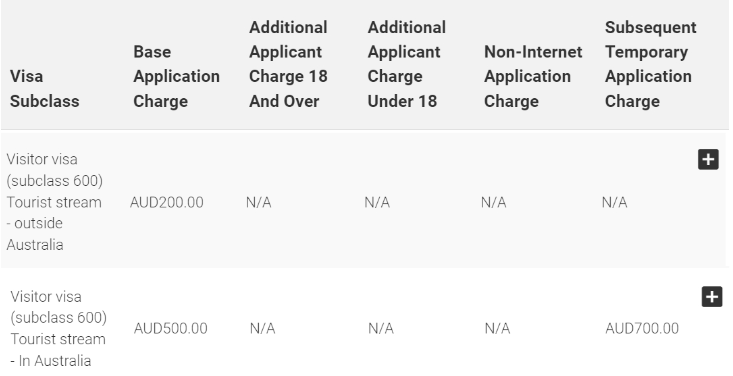Select the AUD700.00 subsequent charge cell

tap(642, 328)
